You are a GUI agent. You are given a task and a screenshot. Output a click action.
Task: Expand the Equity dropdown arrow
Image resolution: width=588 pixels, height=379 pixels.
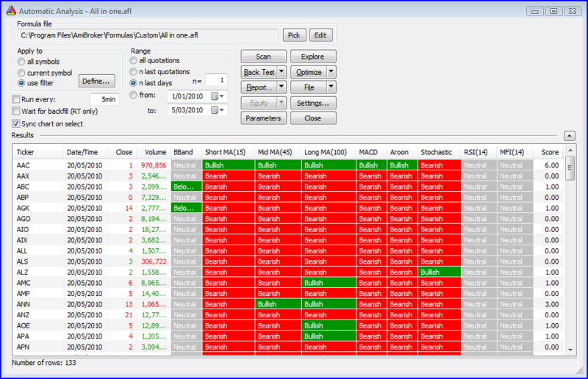(x=282, y=103)
